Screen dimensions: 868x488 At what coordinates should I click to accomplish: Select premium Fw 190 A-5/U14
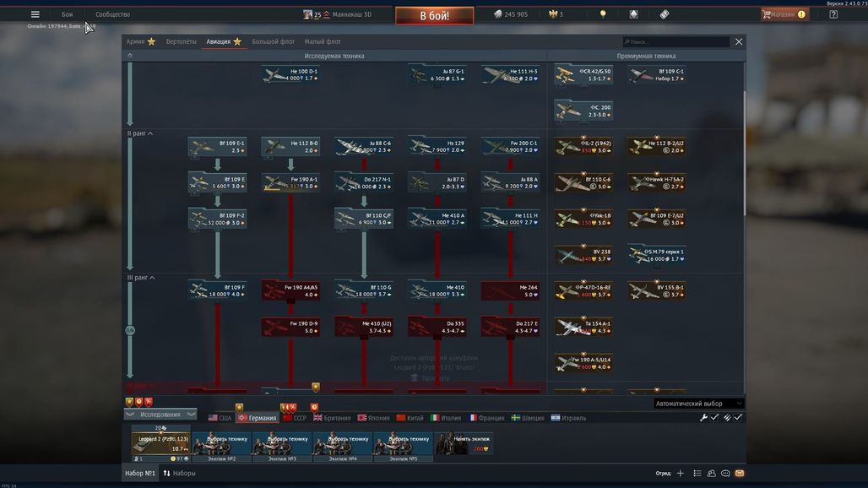tap(583, 363)
